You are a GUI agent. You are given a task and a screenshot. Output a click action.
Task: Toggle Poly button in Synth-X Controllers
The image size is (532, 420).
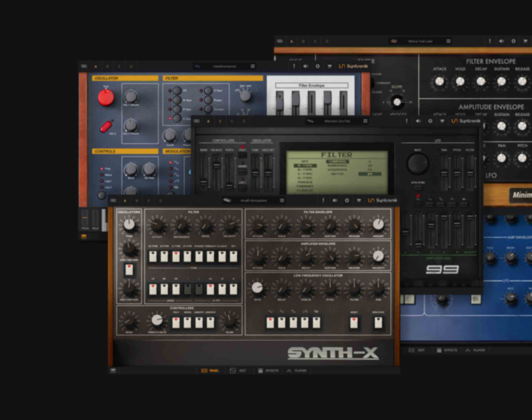click(176, 323)
